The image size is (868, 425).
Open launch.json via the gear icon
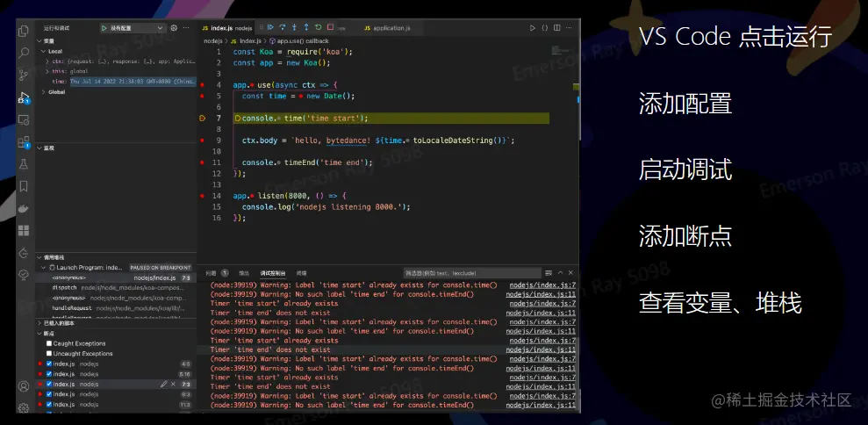[174, 28]
